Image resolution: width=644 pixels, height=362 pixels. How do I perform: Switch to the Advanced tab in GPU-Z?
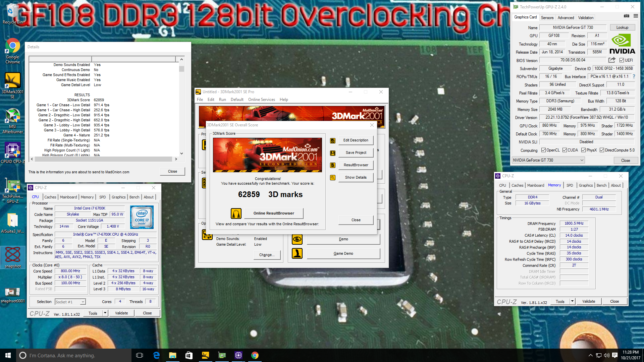point(566,18)
